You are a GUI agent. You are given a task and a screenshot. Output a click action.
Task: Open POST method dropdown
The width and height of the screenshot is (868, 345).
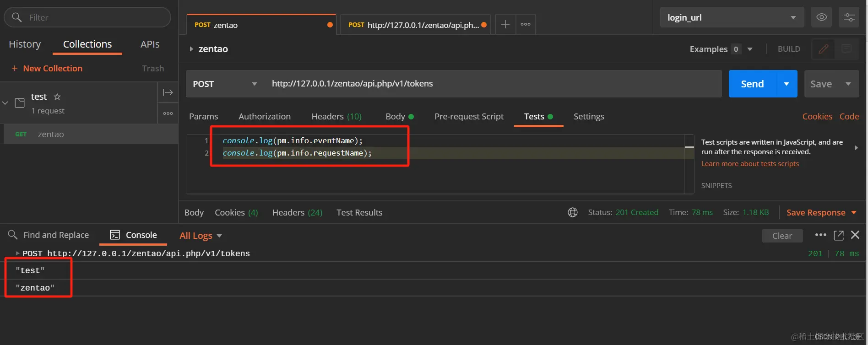pyautogui.click(x=225, y=84)
